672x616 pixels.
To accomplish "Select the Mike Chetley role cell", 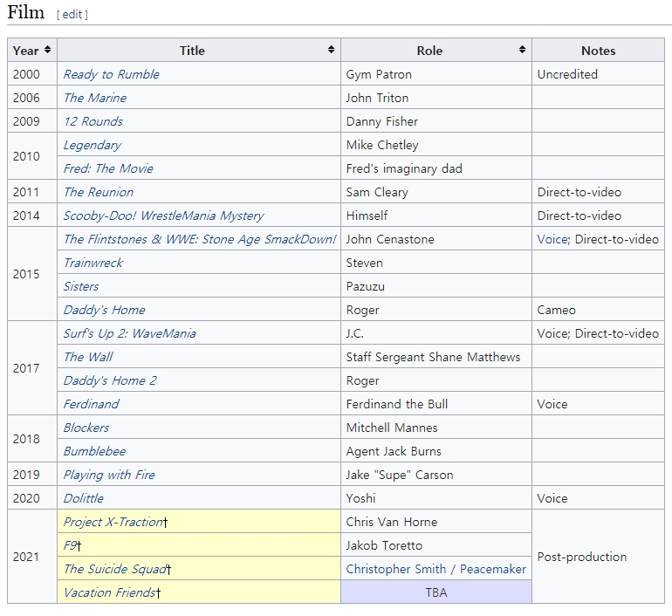I will pos(436,145).
